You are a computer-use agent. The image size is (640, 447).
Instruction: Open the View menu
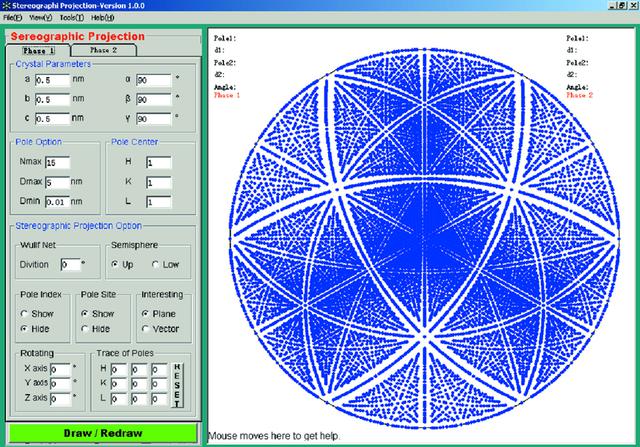[x=40, y=18]
